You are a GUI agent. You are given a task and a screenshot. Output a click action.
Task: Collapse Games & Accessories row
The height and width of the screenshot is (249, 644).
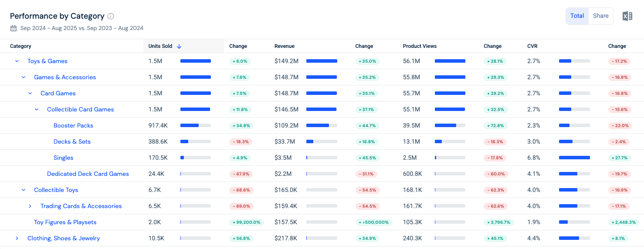tap(24, 77)
